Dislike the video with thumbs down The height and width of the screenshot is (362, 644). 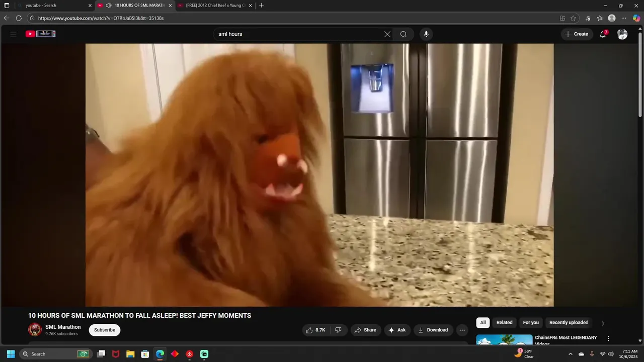pyautogui.click(x=338, y=330)
